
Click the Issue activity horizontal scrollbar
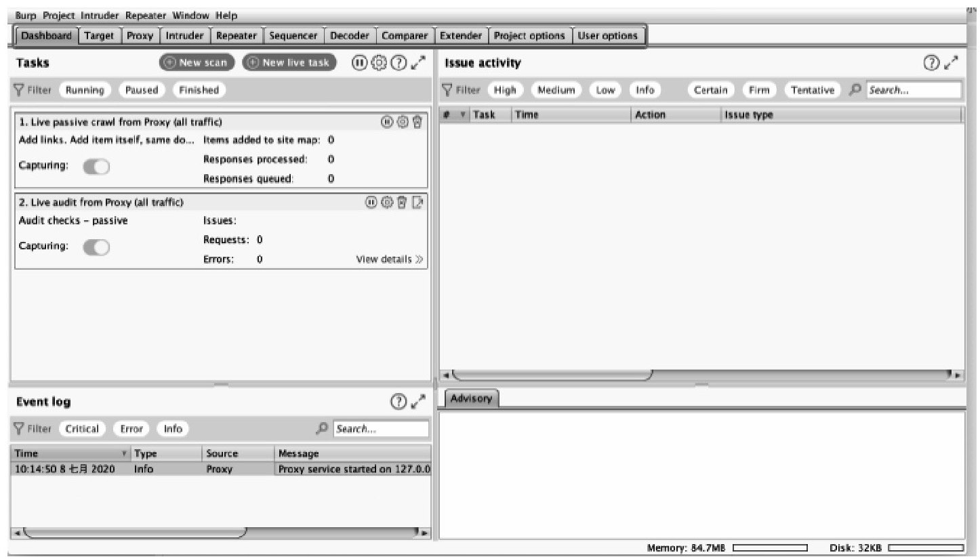tap(551, 374)
